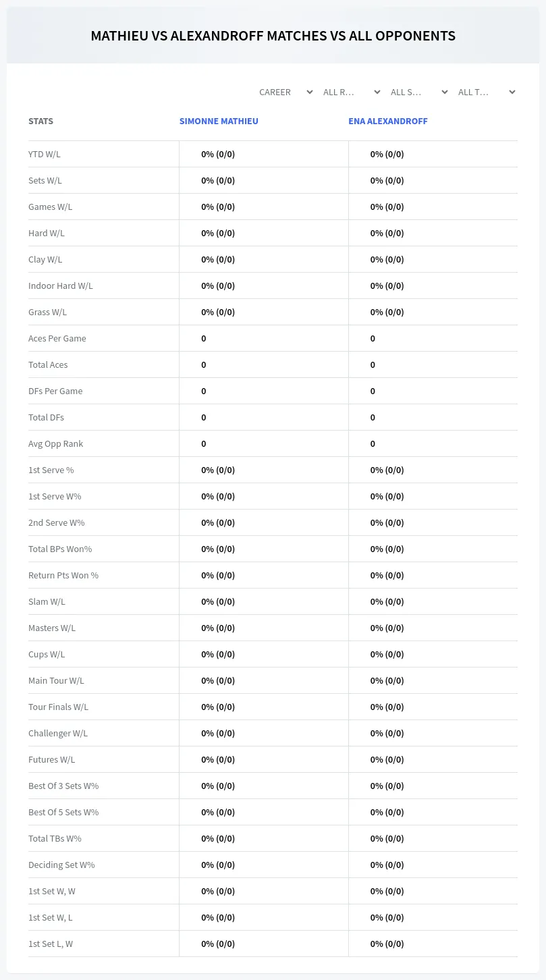Open the ALL S... surface dropdown
The image size is (546, 980).
419,92
